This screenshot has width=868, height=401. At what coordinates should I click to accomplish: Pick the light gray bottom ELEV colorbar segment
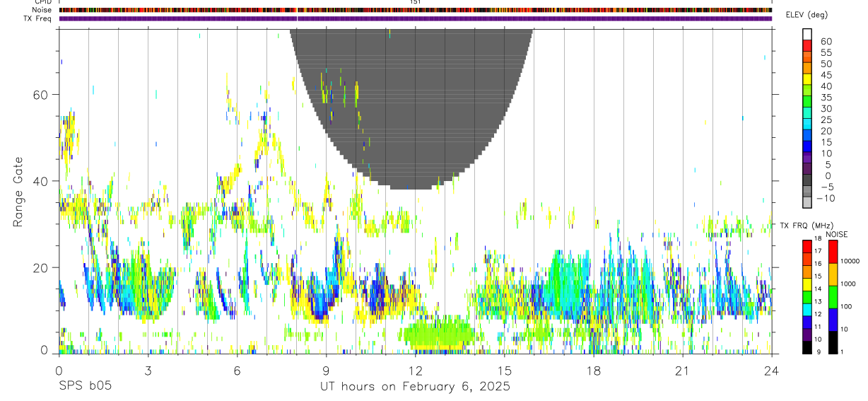pyautogui.click(x=807, y=202)
